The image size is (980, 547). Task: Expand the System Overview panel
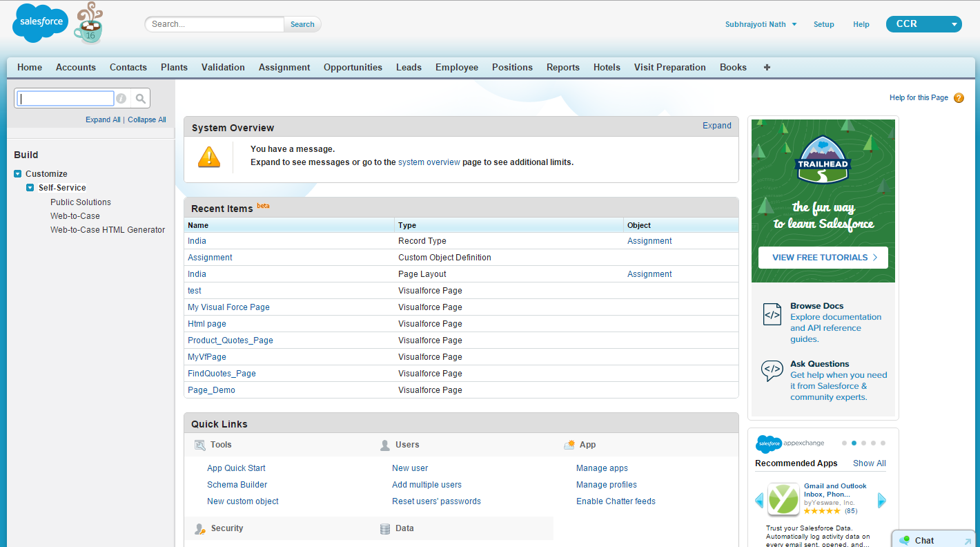pyautogui.click(x=717, y=126)
